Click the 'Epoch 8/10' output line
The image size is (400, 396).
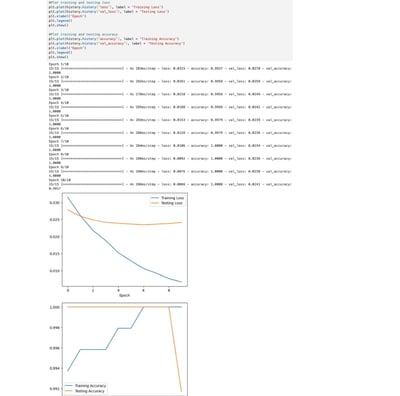click(59, 154)
